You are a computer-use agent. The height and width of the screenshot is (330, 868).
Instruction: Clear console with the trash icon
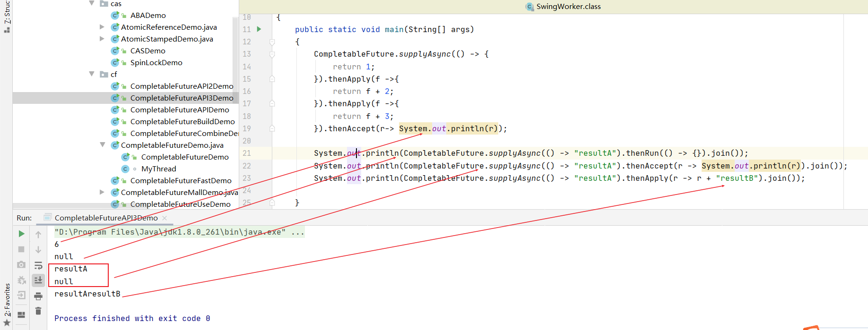(x=38, y=311)
